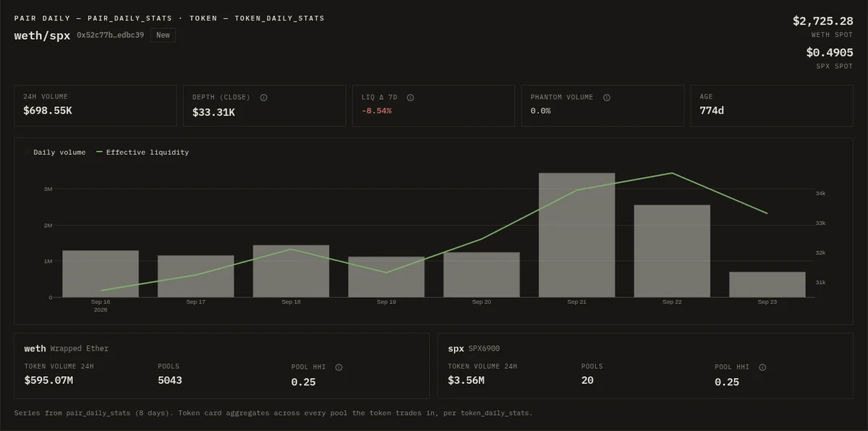Select the WETH spot price $2,725.28
Screen dimensions: 868x431
[823, 21]
